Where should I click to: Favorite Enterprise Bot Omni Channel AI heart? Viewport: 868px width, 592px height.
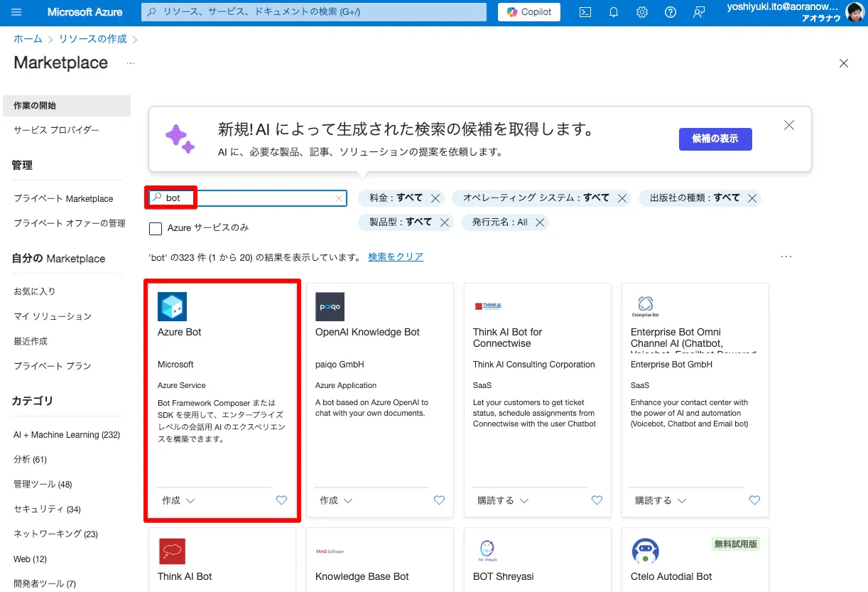pos(754,500)
